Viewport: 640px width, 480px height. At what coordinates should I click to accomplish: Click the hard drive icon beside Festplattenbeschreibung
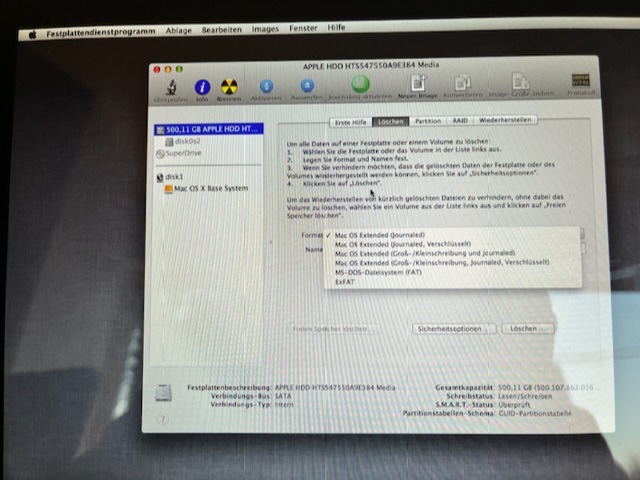point(163,393)
